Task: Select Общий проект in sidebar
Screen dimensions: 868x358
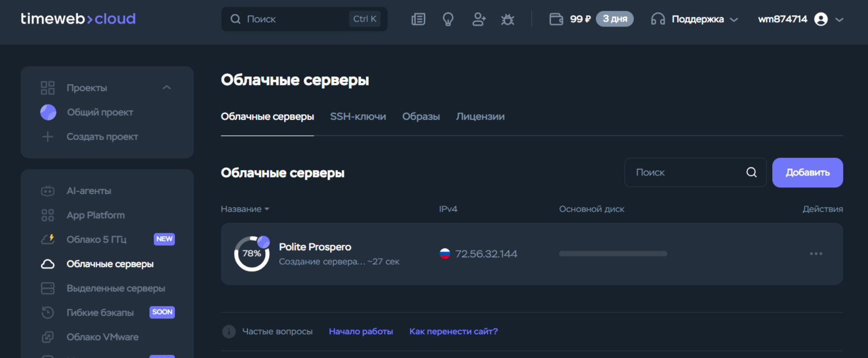Action: tap(100, 112)
